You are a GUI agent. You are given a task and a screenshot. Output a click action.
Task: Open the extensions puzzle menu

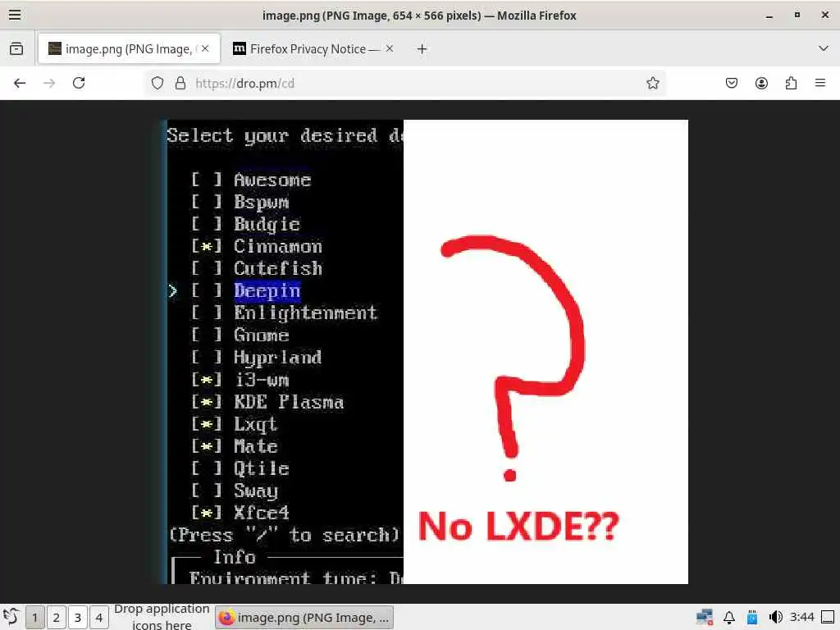(x=791, y=83)
